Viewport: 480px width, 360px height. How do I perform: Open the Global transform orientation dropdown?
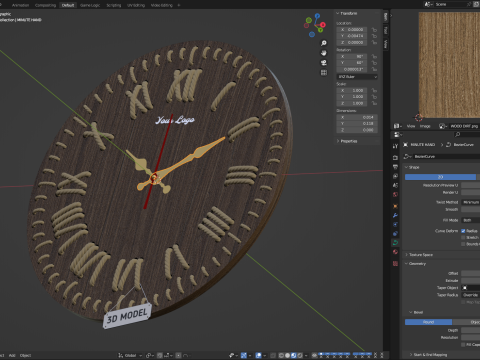pyautogui.click(x=130, y=355)
